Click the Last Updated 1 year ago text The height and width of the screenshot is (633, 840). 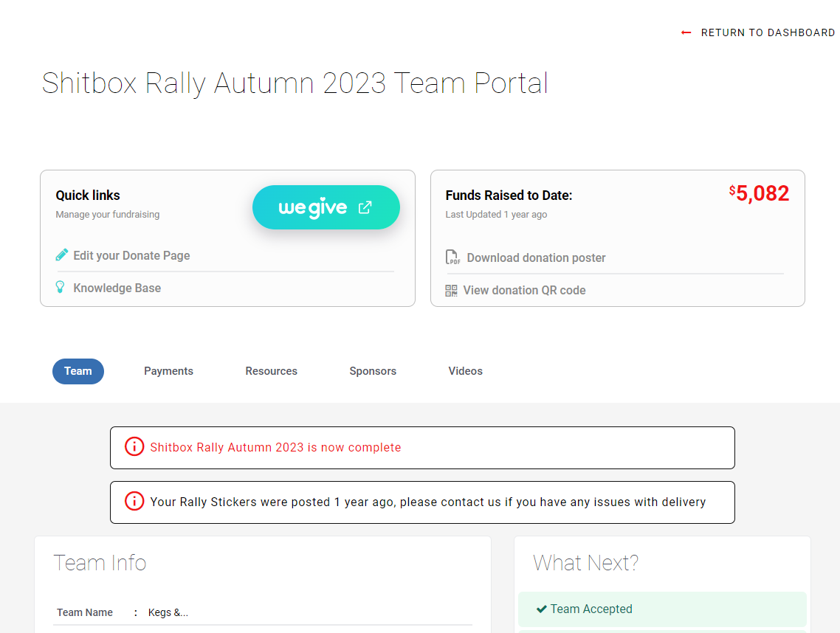tap(497, 214)
